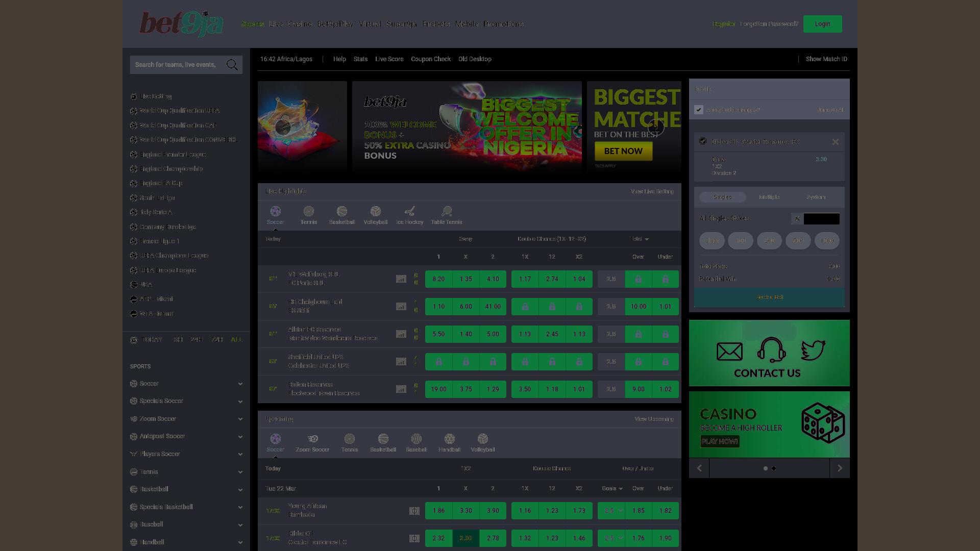980x551 pixels.
Task: Select Table Tennis icon in Live Highlights
Action: pyautogui.click(x=447, y=211)
